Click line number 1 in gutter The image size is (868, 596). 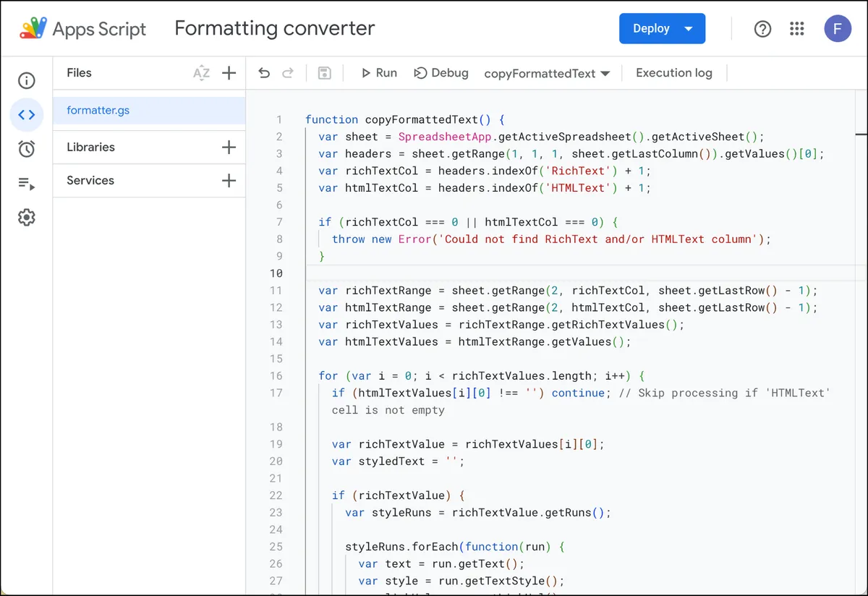pos(279,119)
